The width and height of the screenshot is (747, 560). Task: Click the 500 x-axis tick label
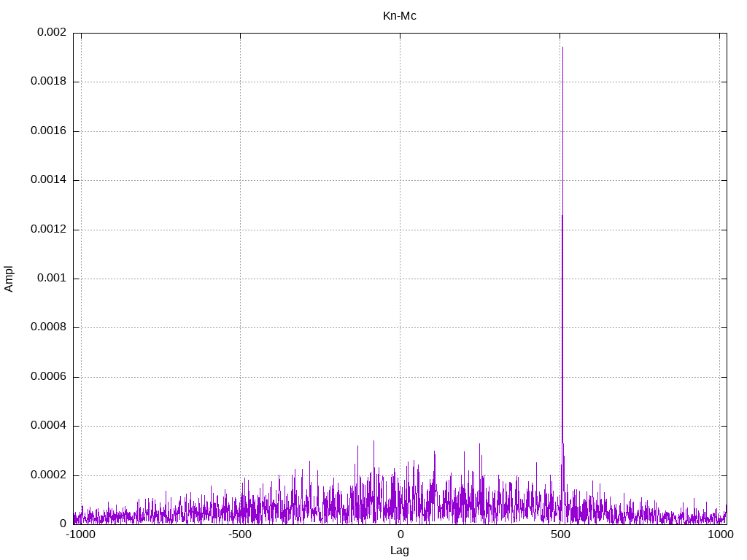(560, 534)
